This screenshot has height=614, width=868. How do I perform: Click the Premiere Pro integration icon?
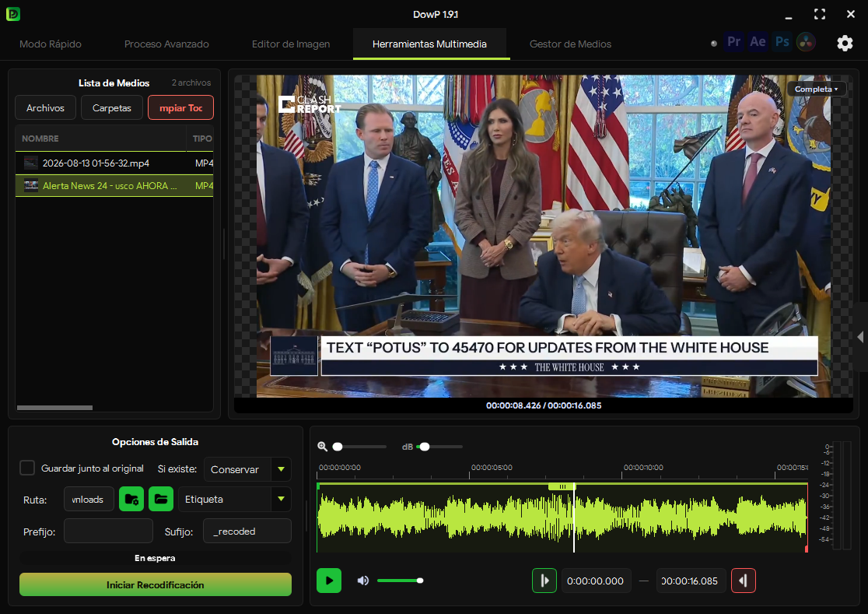pos(734,42)
